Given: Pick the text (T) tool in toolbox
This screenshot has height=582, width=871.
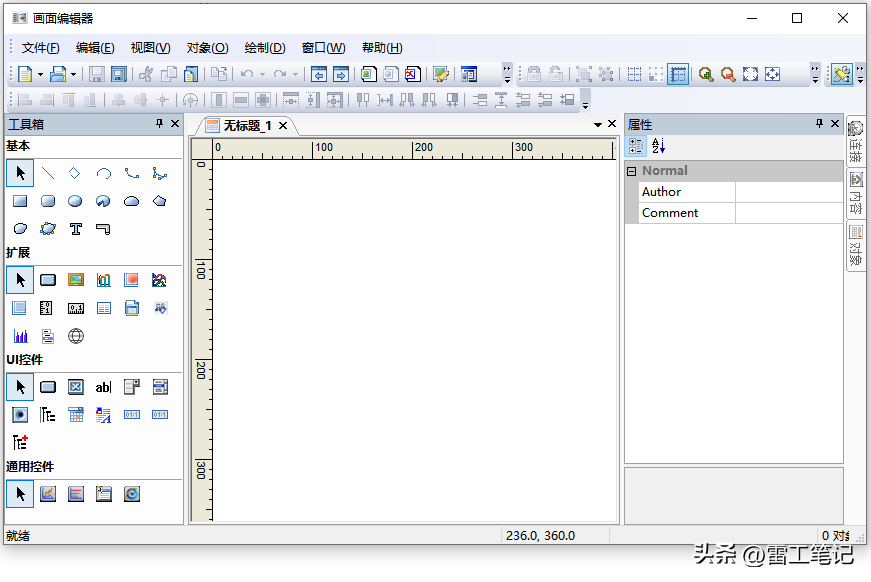Looking at the screenshot, I should click(75, 229).
